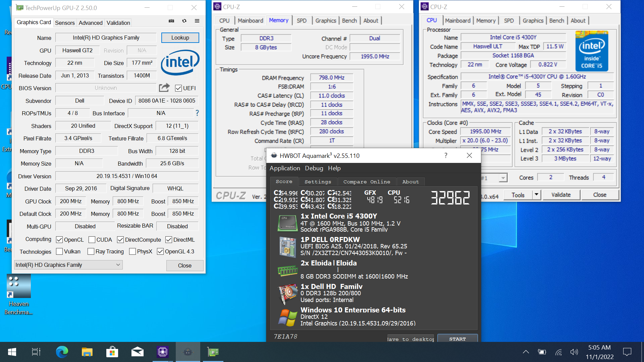Toggle the OpenCL checkbox

59,240
